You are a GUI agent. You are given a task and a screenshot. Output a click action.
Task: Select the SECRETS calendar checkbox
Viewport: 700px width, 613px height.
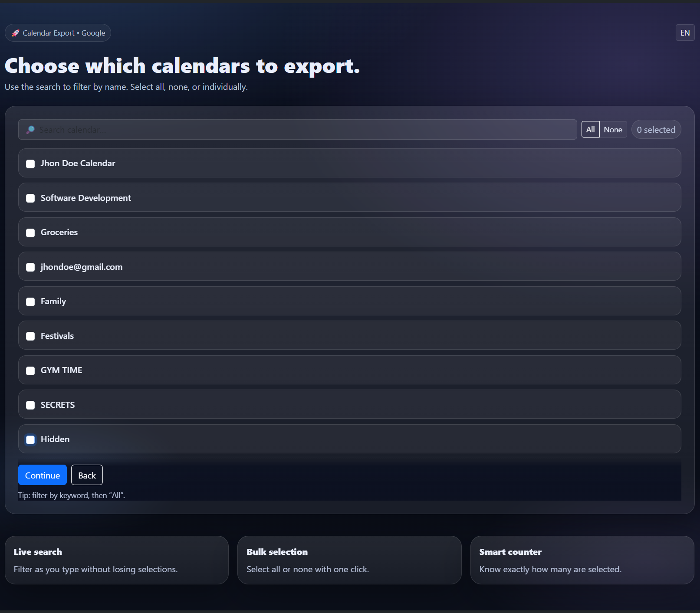coord(30,405)
